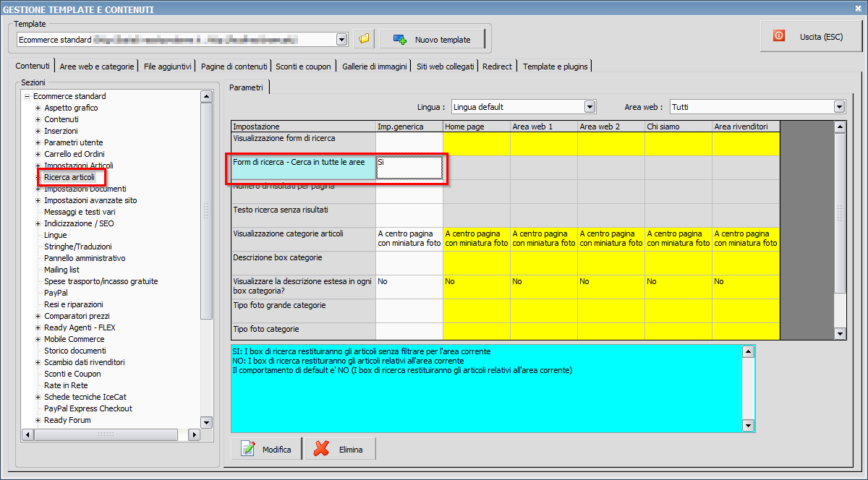The width and height of the screenshot is (868, 480).
Task: Click yellow Home page cell for Visualizzazione form
Action: (x=476, y=144)
